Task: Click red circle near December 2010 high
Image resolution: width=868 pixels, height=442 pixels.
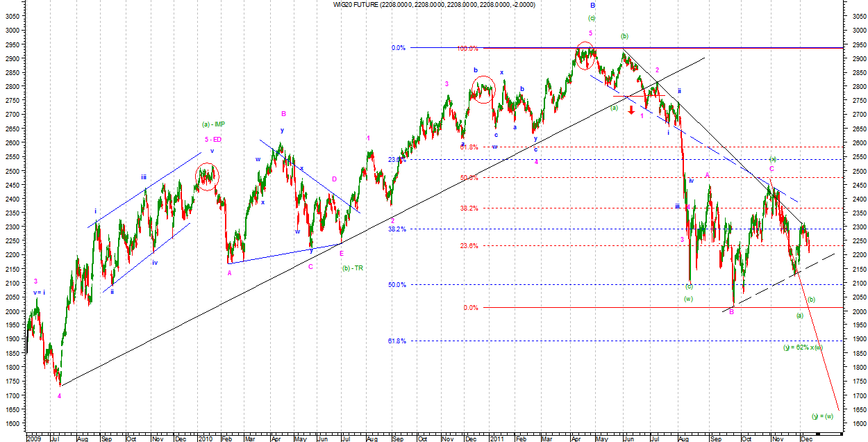Action: click(x=483, y=89)
